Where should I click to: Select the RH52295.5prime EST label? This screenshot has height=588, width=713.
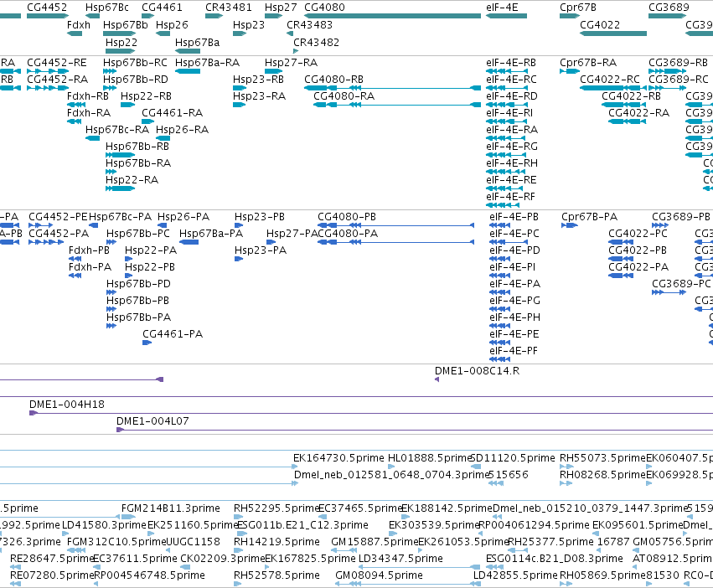pos(276,508)
